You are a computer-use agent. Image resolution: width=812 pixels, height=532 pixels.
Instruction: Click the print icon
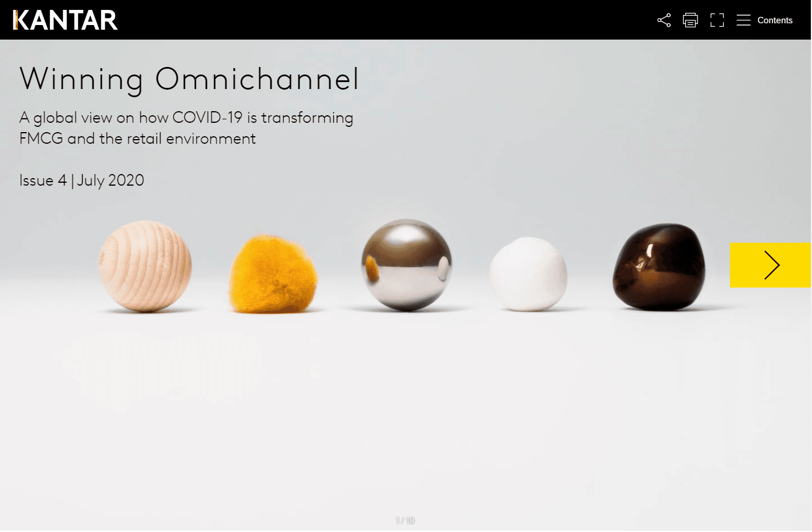(690, 20)
